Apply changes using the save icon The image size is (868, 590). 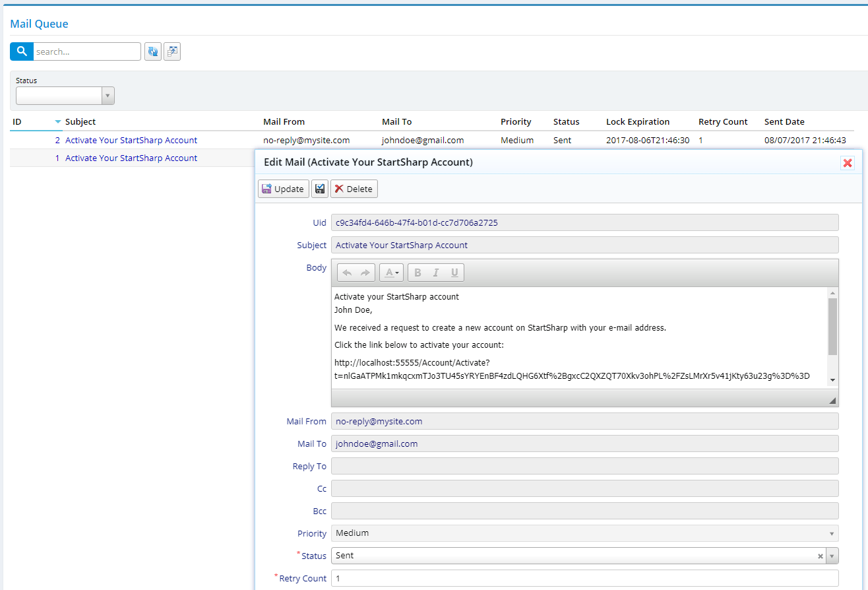tap(319, 188)
